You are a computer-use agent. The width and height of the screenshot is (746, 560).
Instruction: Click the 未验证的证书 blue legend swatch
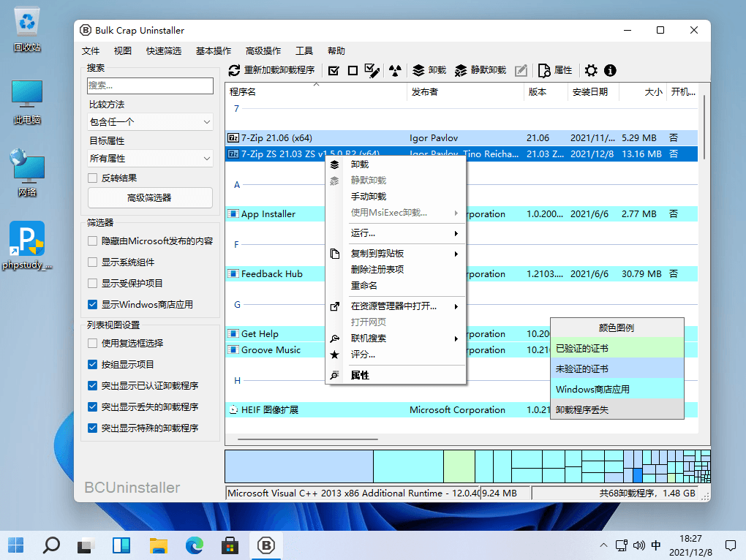[617, 369]
